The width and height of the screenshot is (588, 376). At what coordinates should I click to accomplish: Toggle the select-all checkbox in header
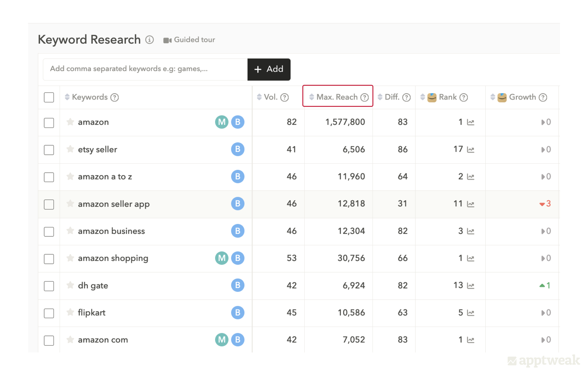49,97
